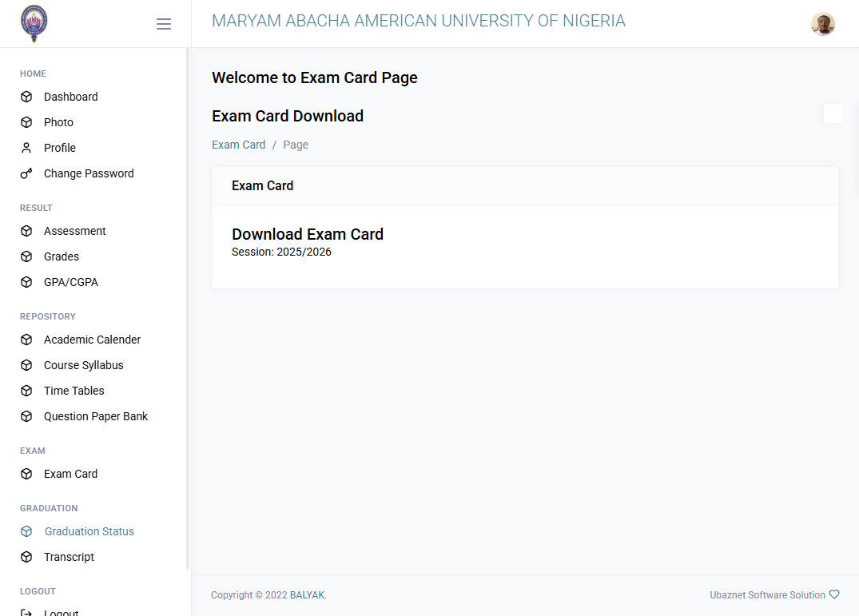Screen dimensions: 859x616
Task: Open Academic Calender link
Action: 92,340
